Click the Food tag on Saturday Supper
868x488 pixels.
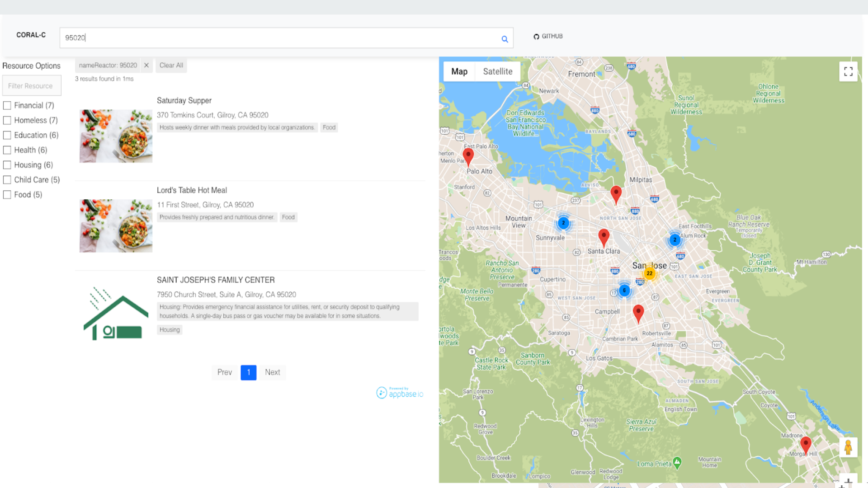(x=329, y=127)
